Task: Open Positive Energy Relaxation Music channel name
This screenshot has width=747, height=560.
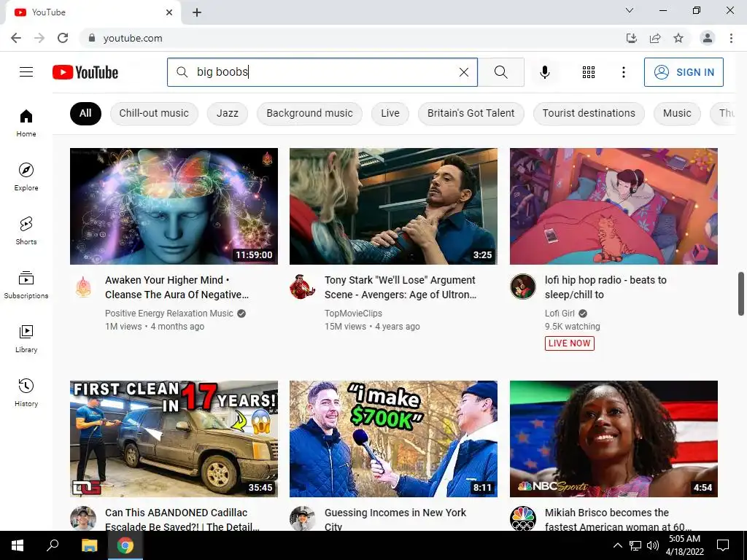Action: coord(169,314)
